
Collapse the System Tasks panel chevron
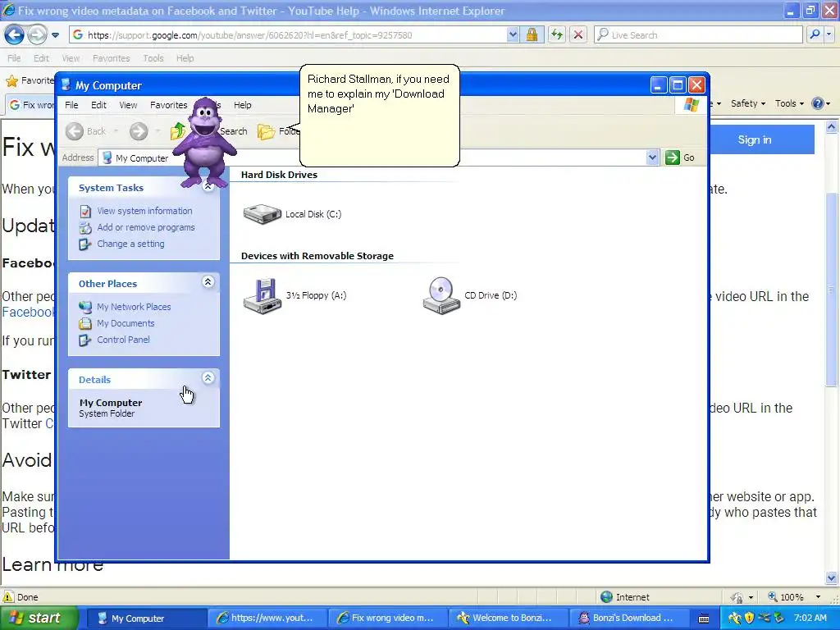coord(208,186)
